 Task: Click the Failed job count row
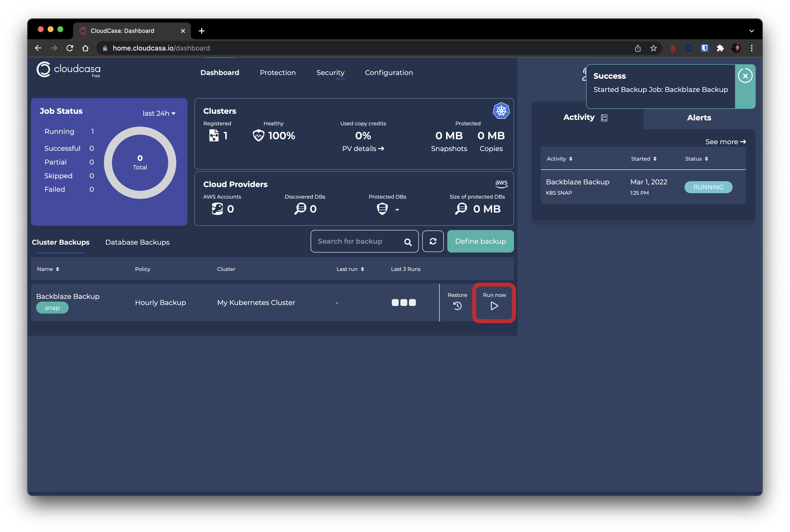69,189
